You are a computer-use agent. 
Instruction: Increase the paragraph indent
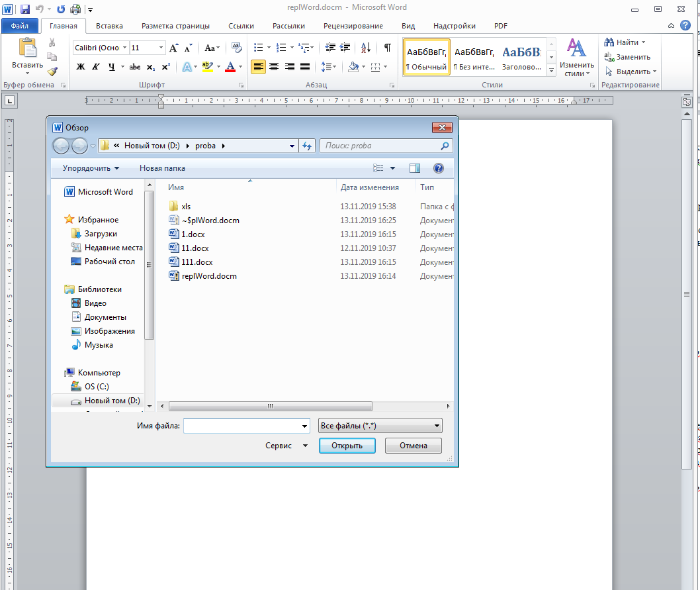click(345, 48)
